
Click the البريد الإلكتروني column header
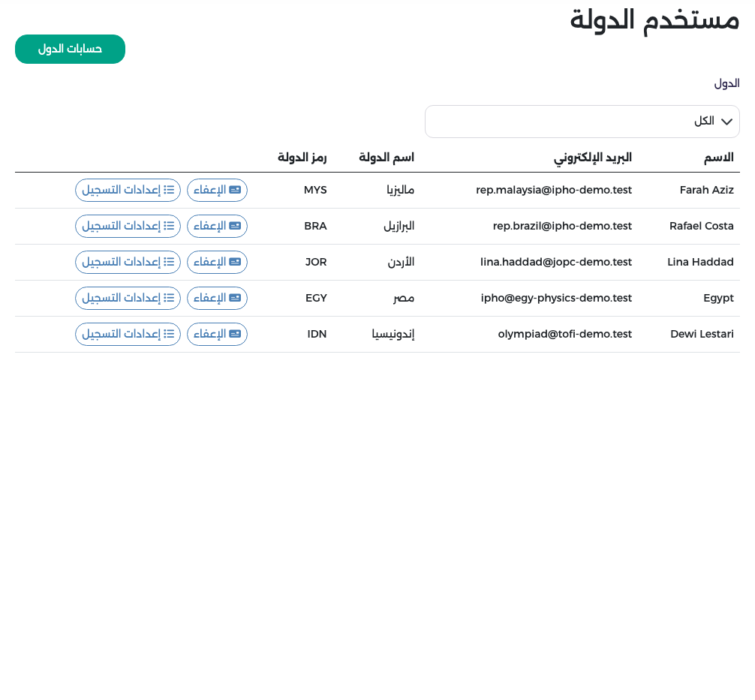point(593,158)
